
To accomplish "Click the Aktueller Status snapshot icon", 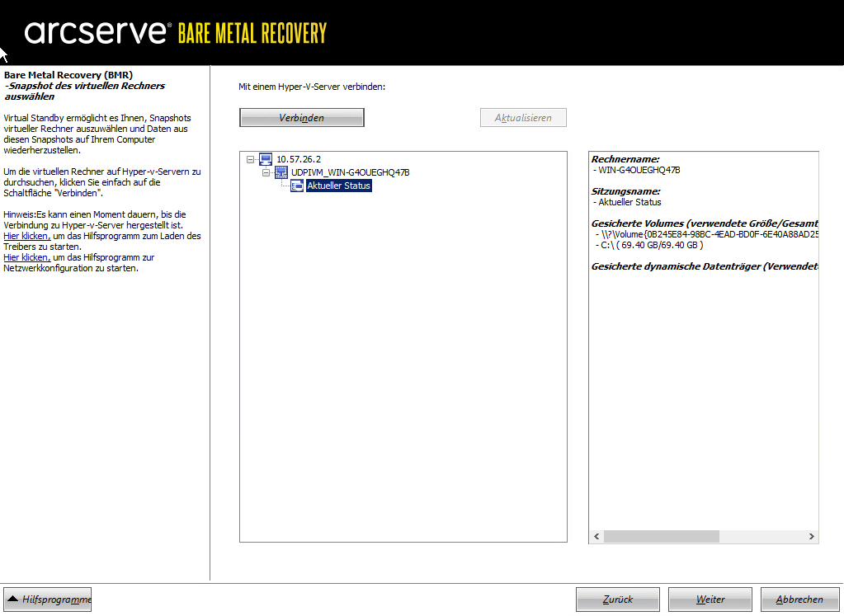I will (x=296, y=186).
